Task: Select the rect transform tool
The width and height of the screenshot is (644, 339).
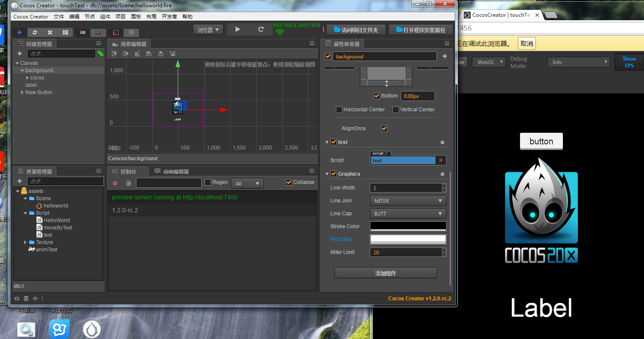Action: [x=65, y=32]
